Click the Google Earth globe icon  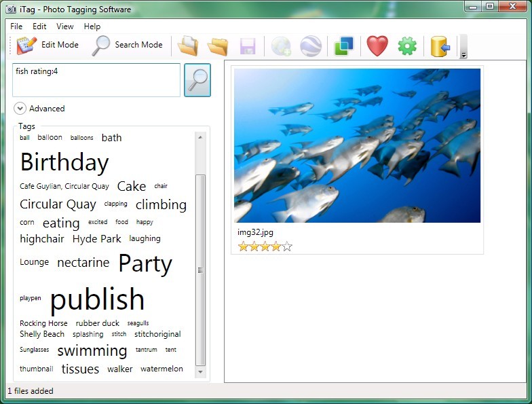tap(311, 46)
